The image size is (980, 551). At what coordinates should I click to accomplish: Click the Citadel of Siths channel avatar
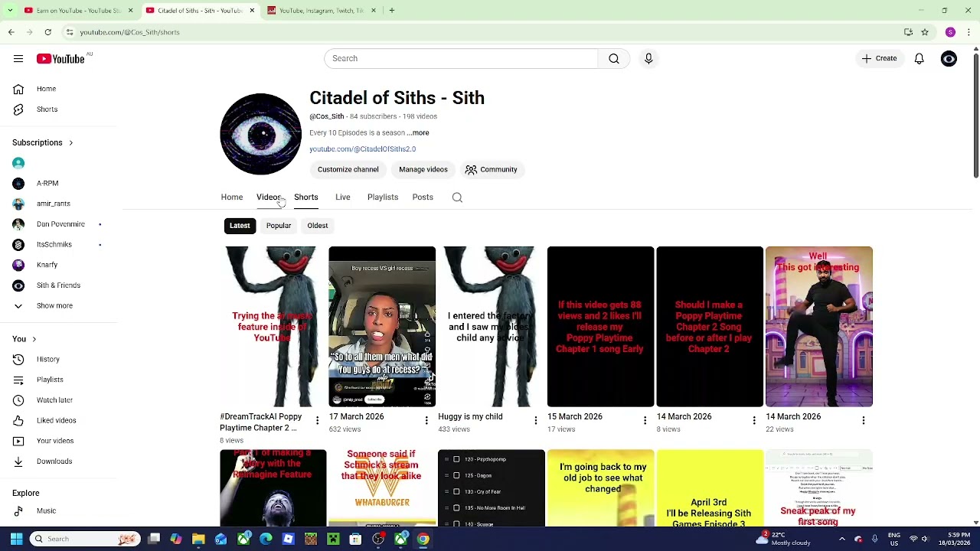[x=260, y=134]
